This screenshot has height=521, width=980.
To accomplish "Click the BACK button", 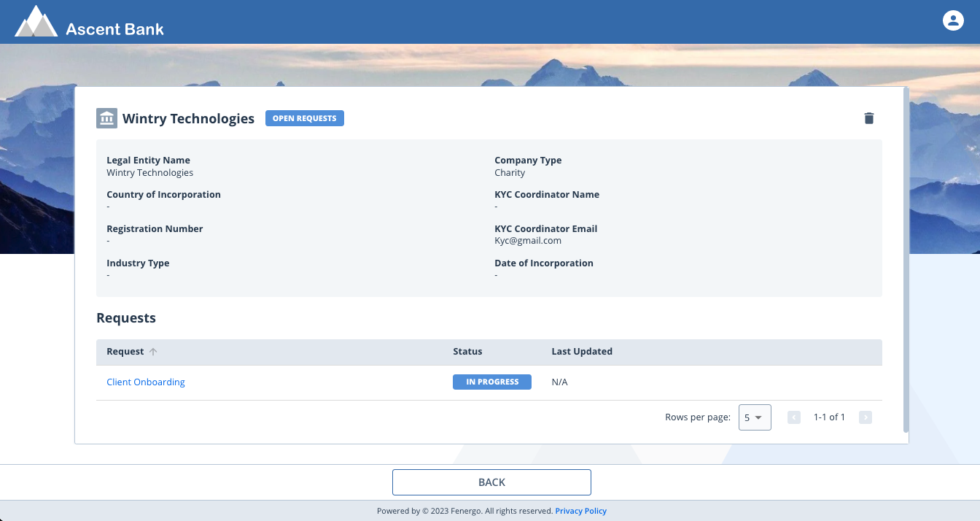I will tap(491, 482).
